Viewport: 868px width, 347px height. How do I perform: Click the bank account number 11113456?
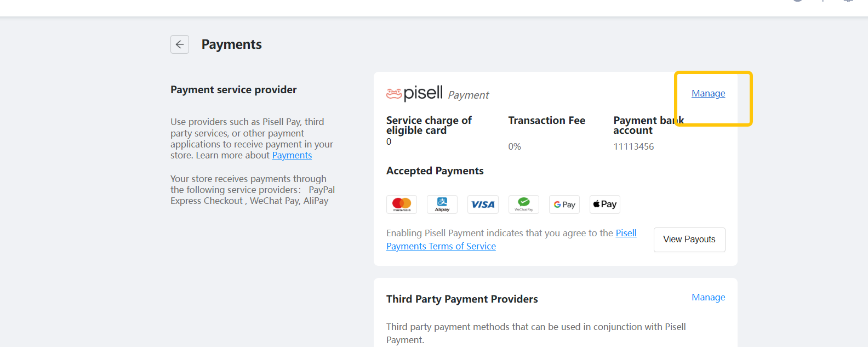pos(633,146)
